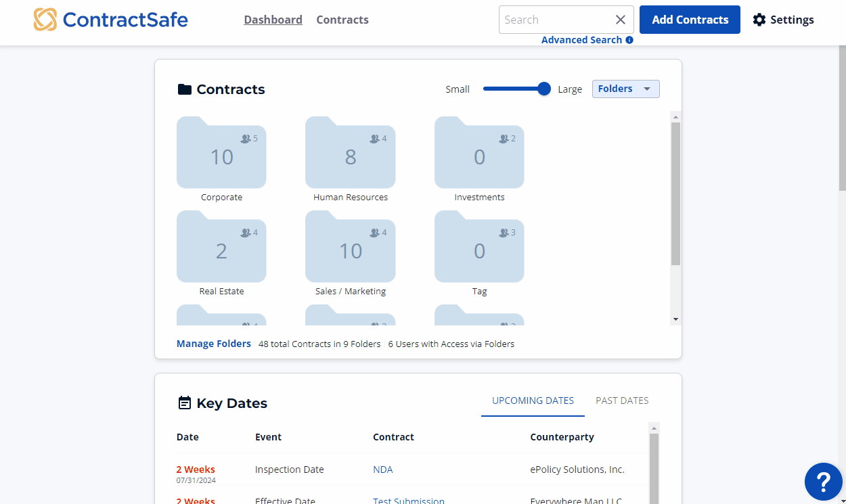Open the Corporate folder

(x=221, y=156)
